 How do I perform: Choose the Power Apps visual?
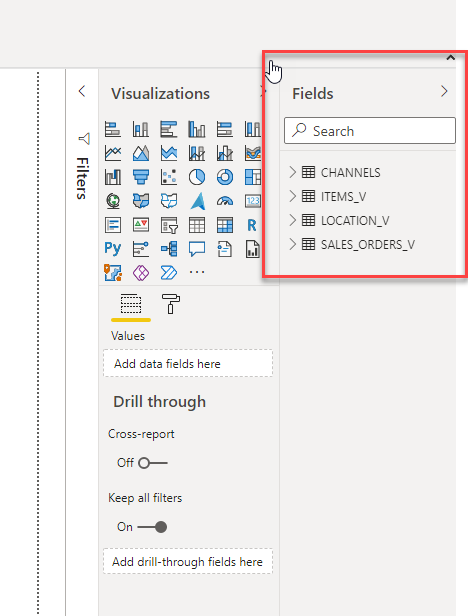click(141, 273)
